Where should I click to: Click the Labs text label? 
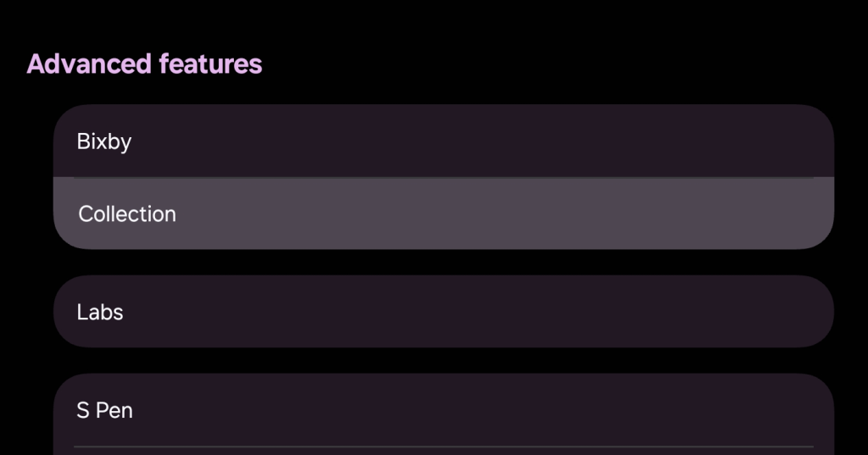coord(100,312)
